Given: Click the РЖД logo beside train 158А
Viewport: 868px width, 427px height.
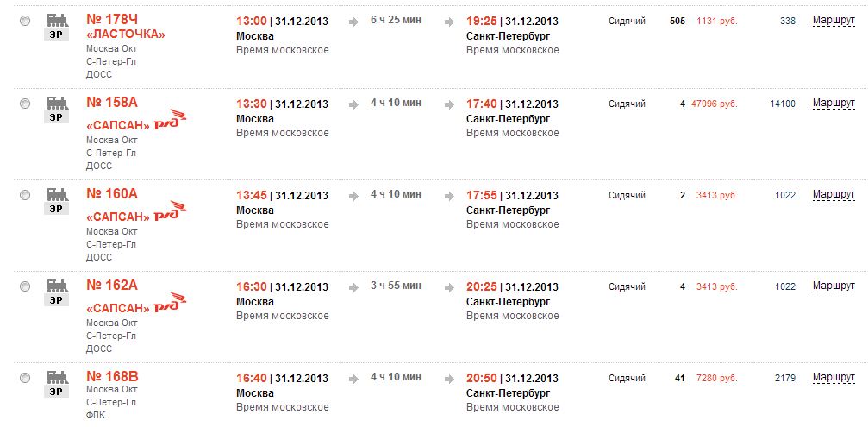Looking at the screenshot, I should [x=171, y=118].
